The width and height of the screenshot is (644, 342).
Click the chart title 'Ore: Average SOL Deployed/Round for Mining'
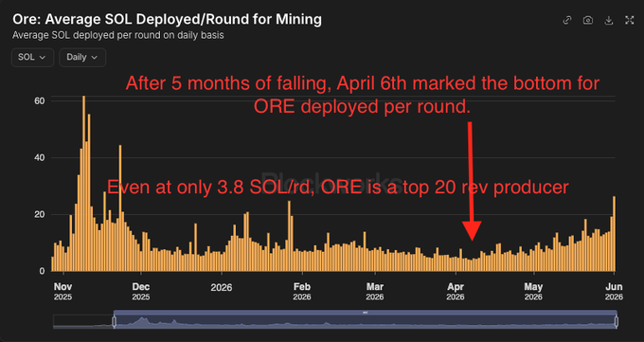point(167,19)
